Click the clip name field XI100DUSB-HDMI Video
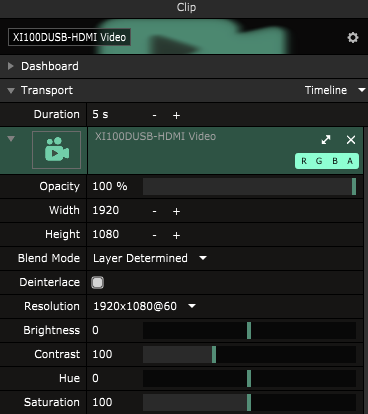368x414 pixels. (x=69, y=37)
